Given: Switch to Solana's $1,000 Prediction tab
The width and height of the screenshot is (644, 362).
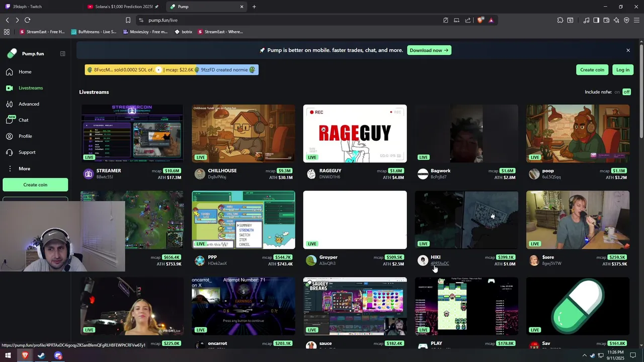Looking at the screenshot, I should coord(122,7).
